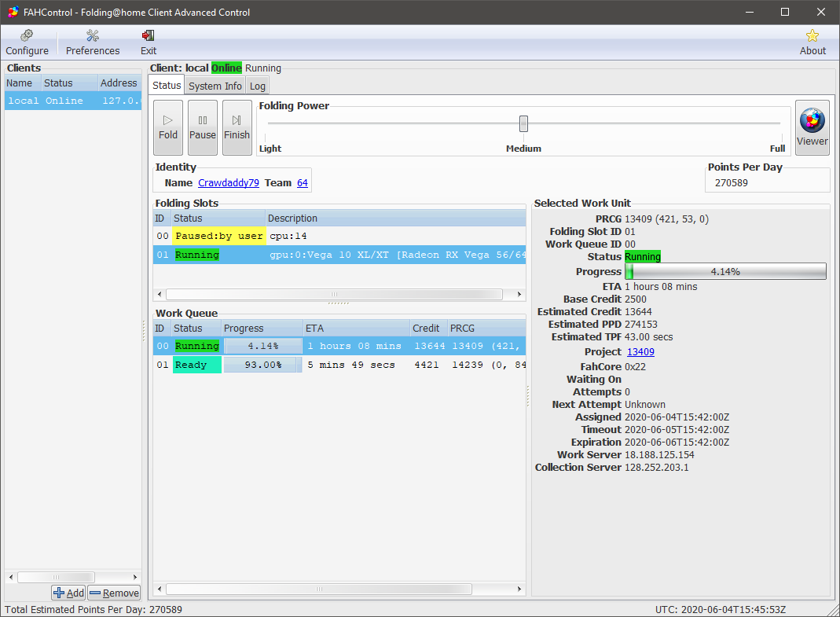Sort clients by Status column header

tap(70, 83)
